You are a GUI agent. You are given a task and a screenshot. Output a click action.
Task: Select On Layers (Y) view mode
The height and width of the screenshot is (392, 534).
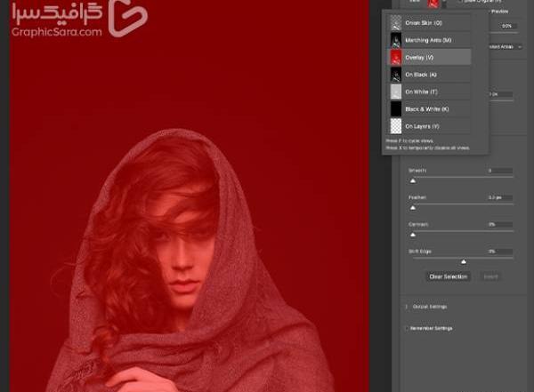(430, 126)
